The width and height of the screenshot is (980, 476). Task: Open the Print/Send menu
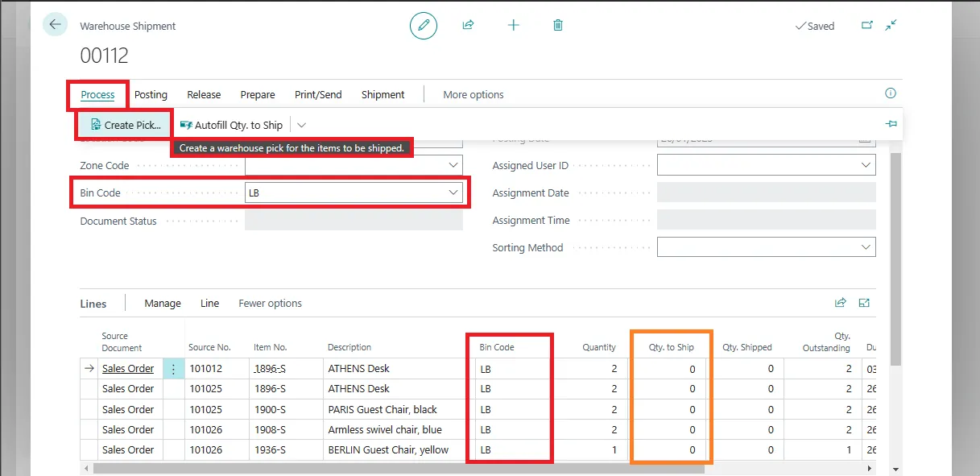[318, 94]
